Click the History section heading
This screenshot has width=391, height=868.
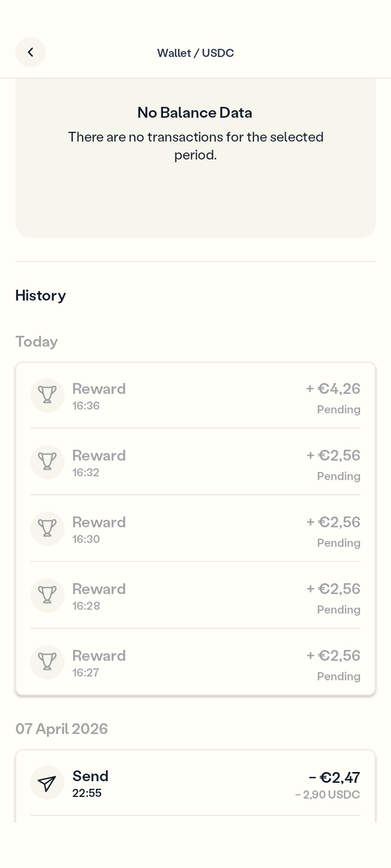[x=41, y=296]
